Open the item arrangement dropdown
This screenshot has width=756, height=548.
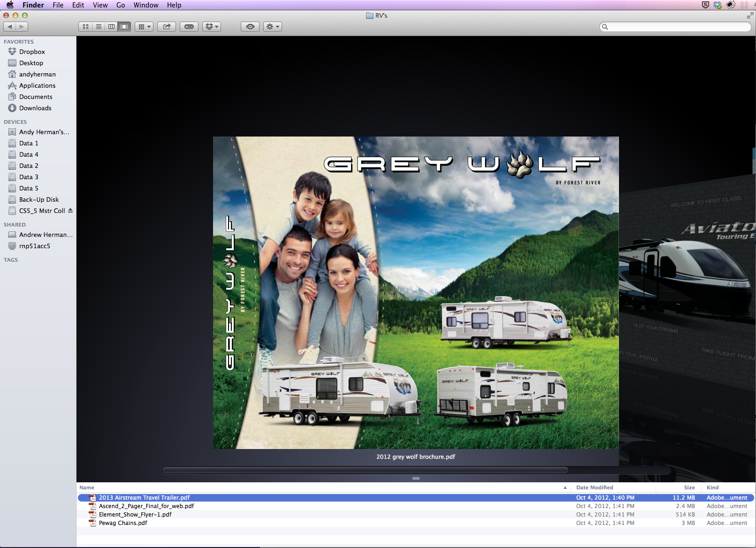point(144,27)
